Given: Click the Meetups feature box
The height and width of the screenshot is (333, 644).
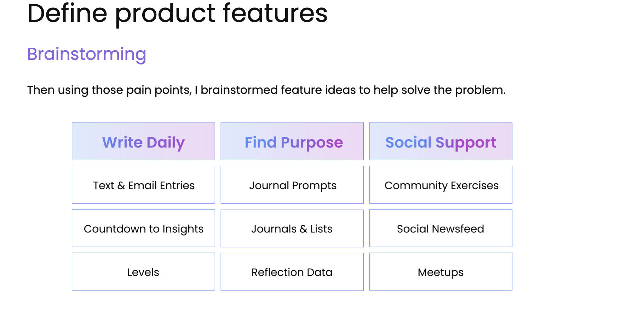Looking at the screenshot, I should click(x=441, y=272).
